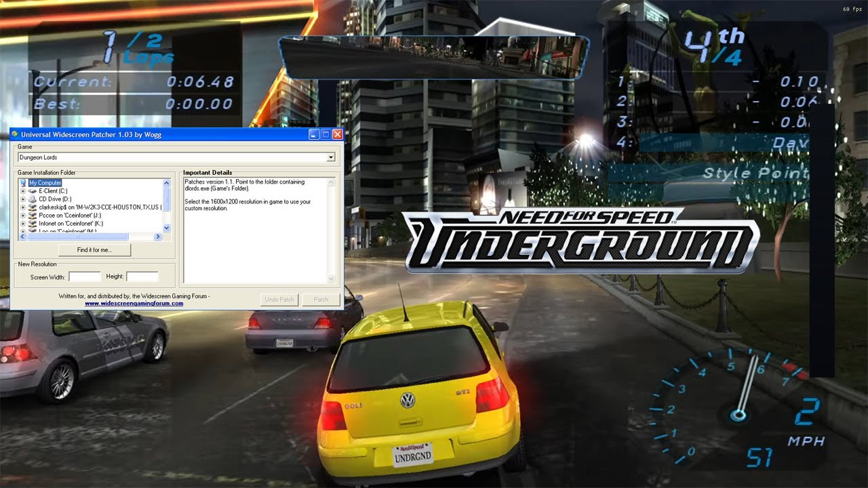The image size is (868, 488).
Task: Select the Pccoe on 'Cceinfonet' (J:) label
Action: pos(71,216)
